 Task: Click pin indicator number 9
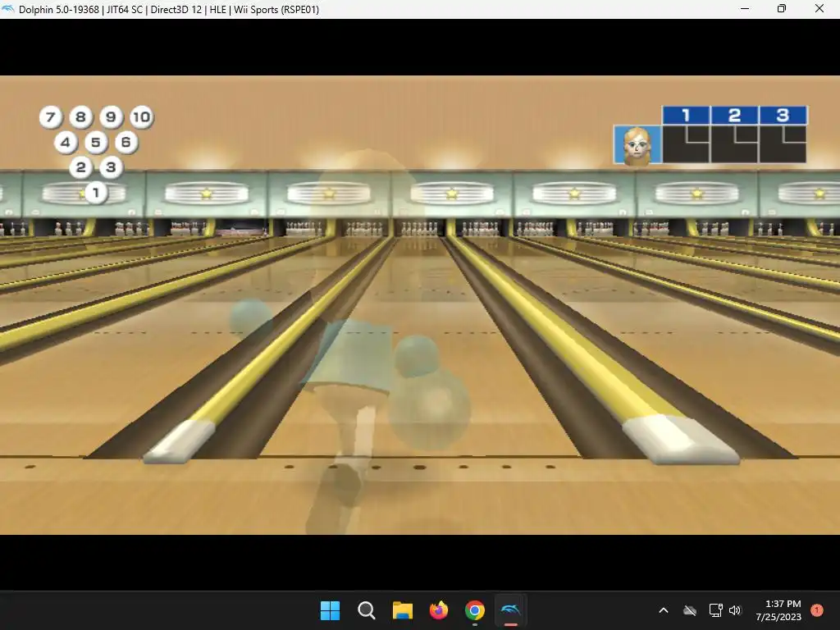pos(111,116)
